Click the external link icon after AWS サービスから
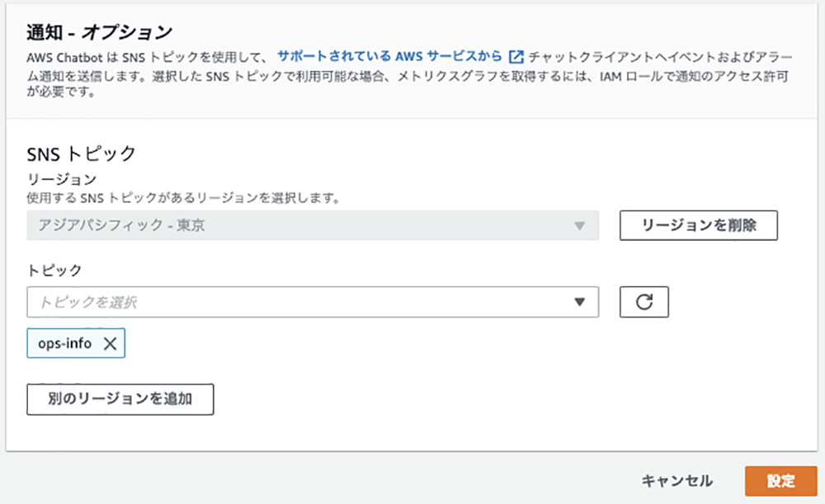Image resolution: width=825 pixels, height=504 pixels. coord(516,56)
